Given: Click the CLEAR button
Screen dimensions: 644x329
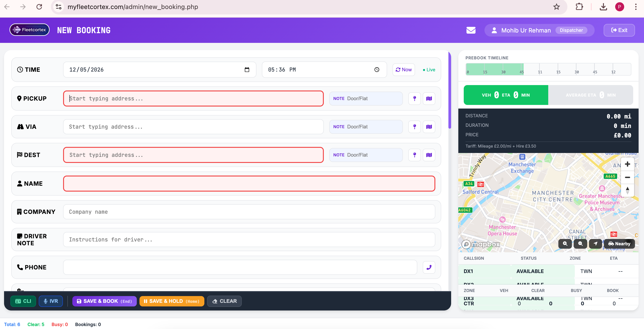Looking at the screenshot, I should tap(224, 301).
